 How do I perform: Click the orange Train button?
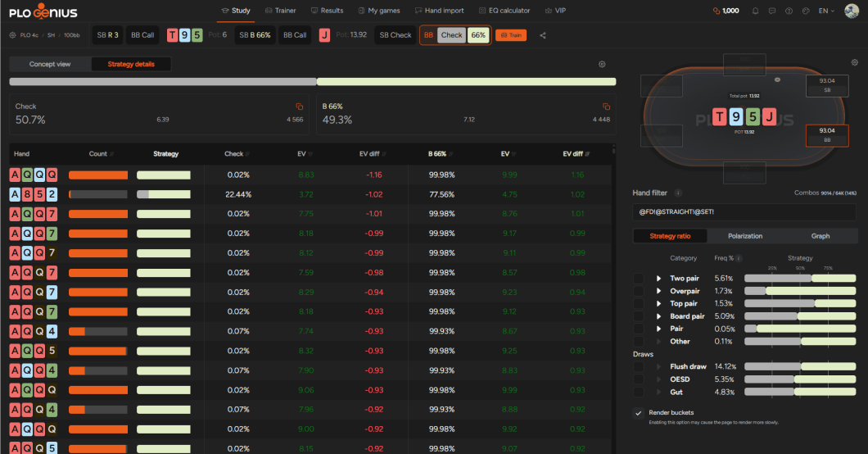pyautogui.click(x=511, y=35)
